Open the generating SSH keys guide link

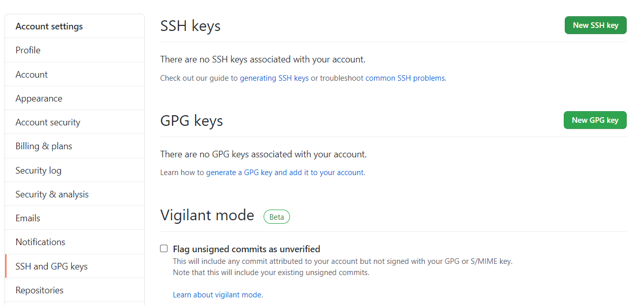tap(274, 78)
